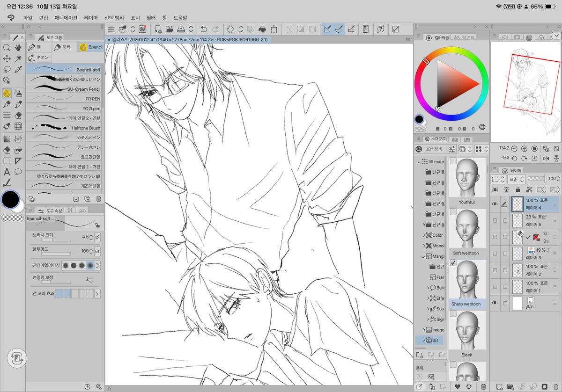562x392 pixels.
Task: Choose the Halftone Brush preset
Action: [x=64, y=128]
